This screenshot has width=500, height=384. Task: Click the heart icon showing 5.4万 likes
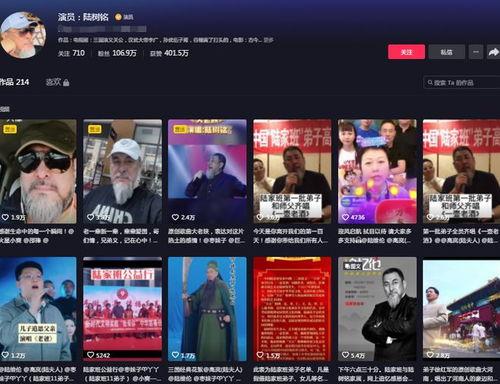click(x=346, y=355)
